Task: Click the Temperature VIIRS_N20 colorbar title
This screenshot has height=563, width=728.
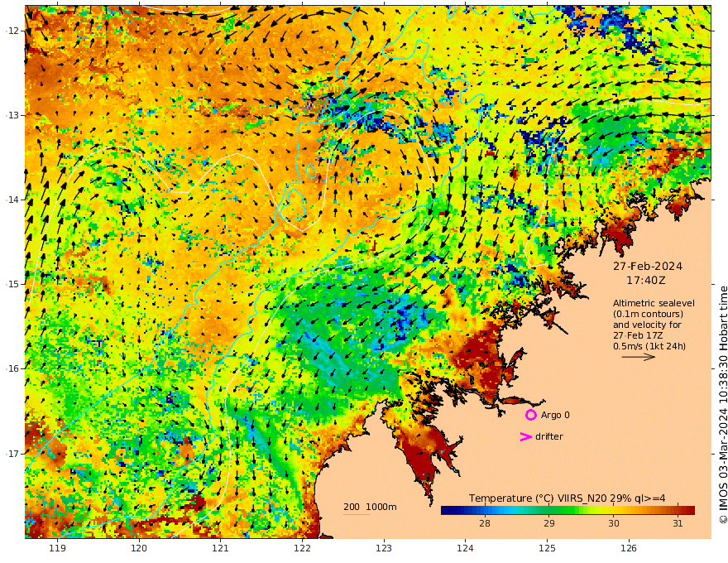Action: pyautogui.click(x=567, y=498)
